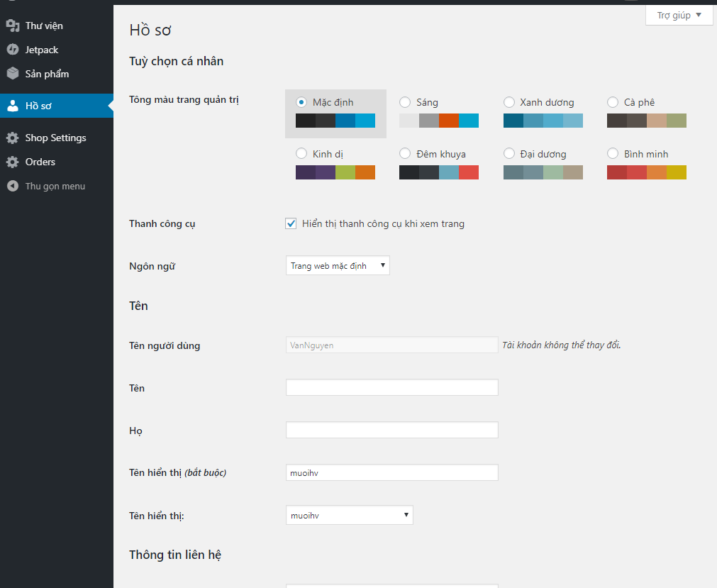
Task: Click the Thư viện media icon
Action: [12, 26]
